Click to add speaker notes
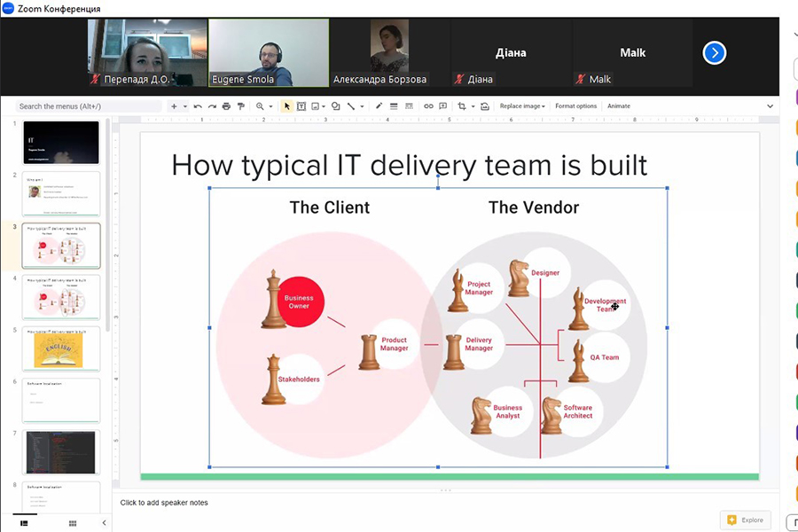 [x=164, y=503]
